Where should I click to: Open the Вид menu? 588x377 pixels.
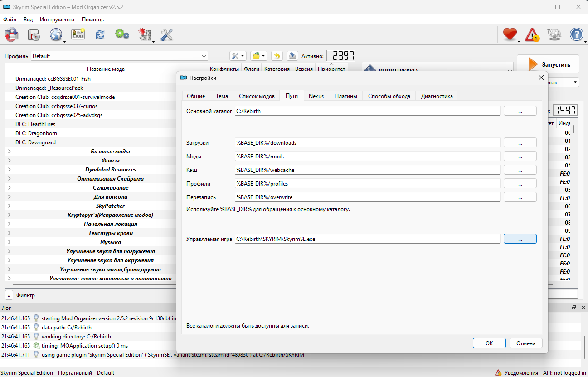tap(28, 20)
